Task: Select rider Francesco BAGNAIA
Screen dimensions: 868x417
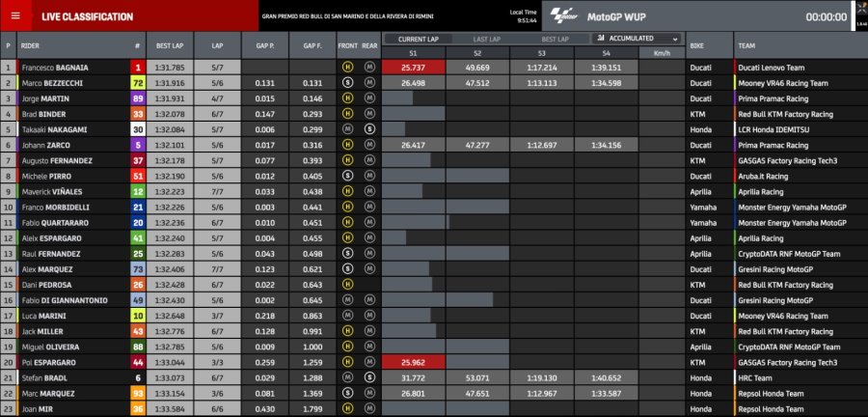Action: click(55, 68)
